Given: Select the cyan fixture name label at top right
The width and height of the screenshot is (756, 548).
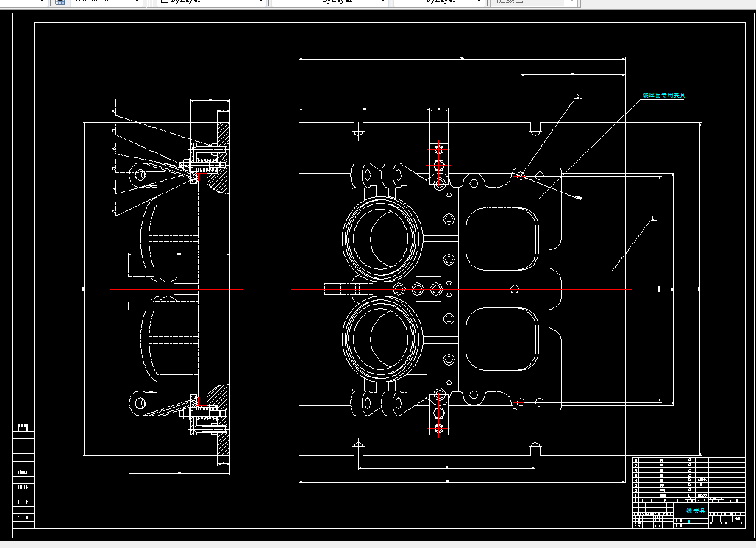Looking at the screenshot, I should (x=663, y=96).
